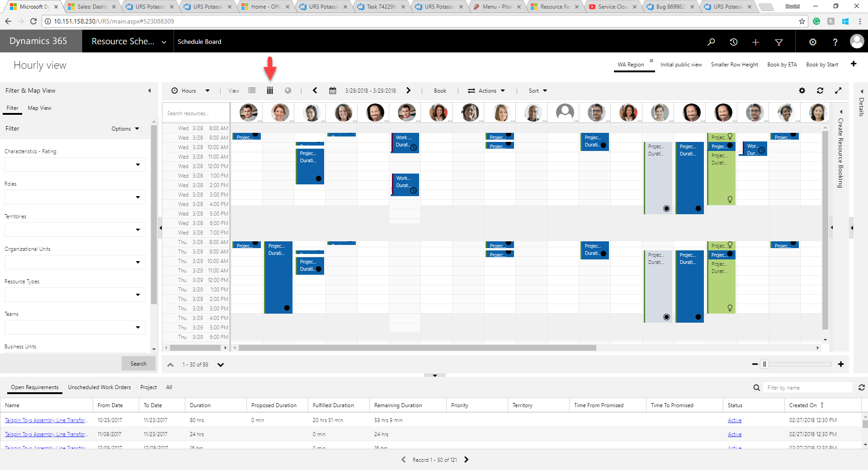Select the Map View tab
Viewport: 868px width, 470px height.
pyautogui.click(x=39, y=108)
